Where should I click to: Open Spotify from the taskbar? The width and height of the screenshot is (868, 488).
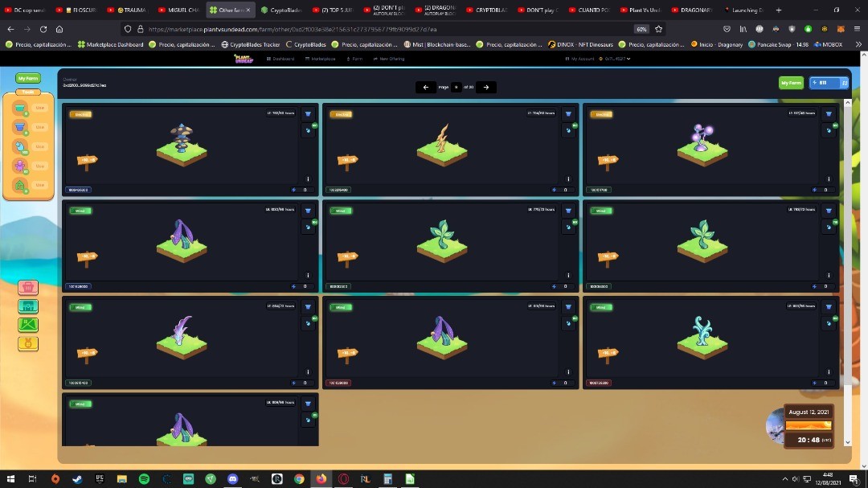144,478
